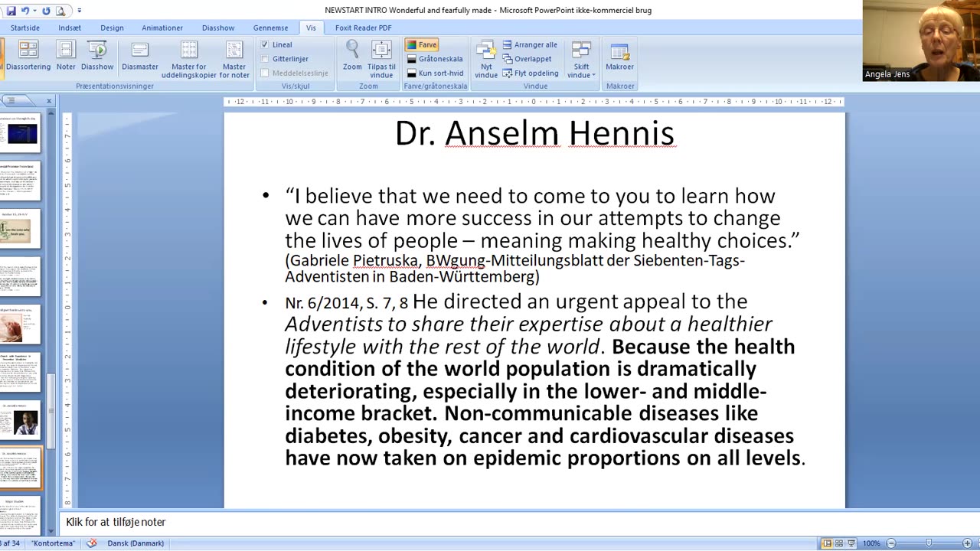Screen dimensions: 980x551
Task: Select the highlighted current slide thumbnail
Action: click(21, 468)
